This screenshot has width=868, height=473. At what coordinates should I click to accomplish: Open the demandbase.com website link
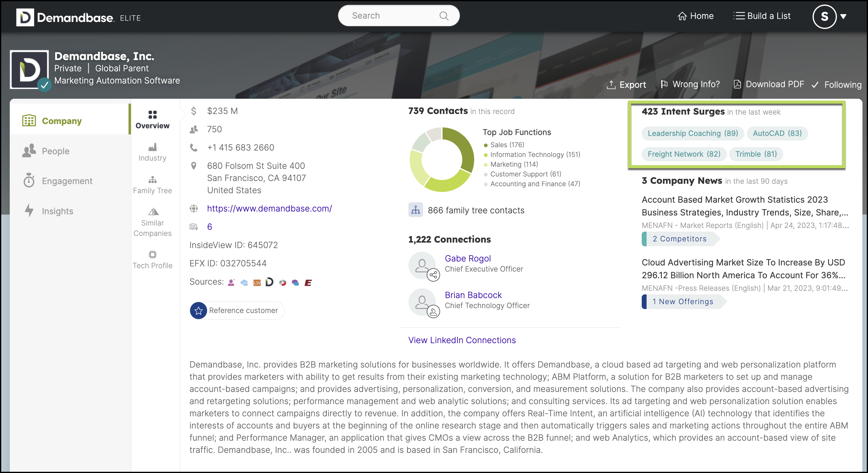point(269,208)
